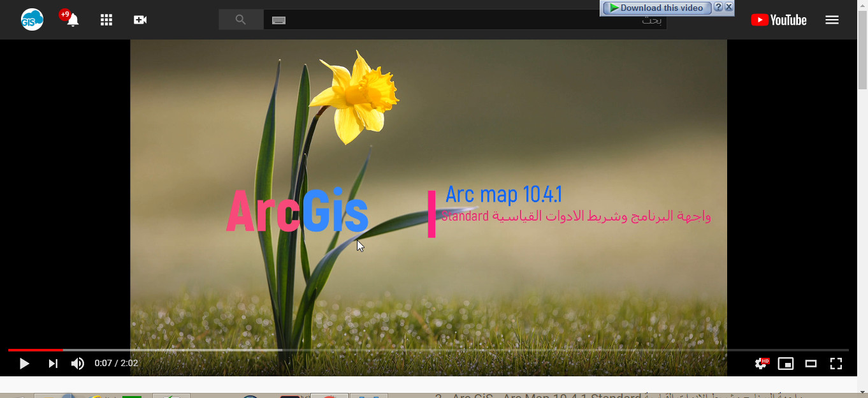
Task: Click inside the YouTube search field
Action: [x=465, y=20]
